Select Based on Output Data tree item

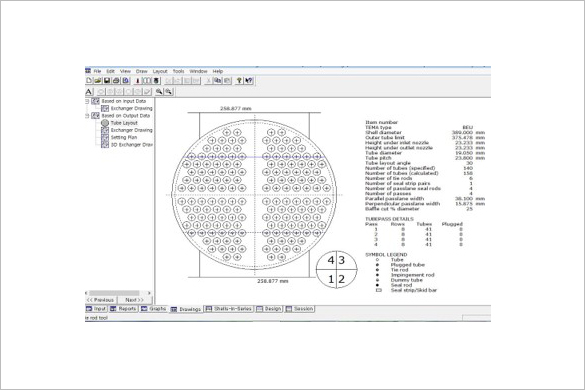click(x=126, y=116)
